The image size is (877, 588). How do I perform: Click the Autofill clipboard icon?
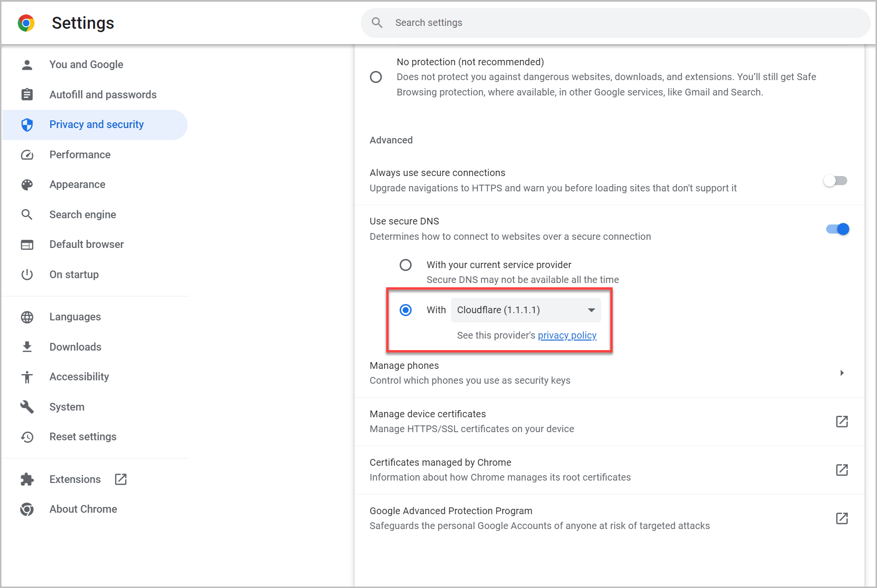pyautogui.click(x=27, y=94)
